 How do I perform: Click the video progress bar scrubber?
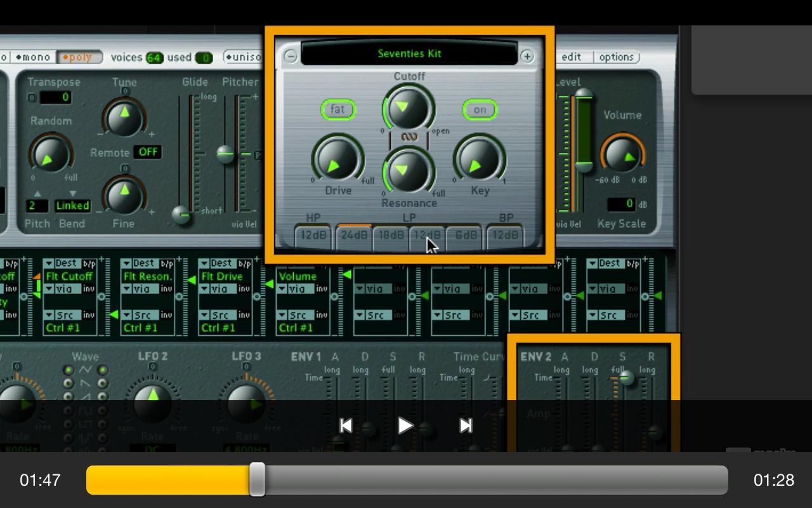(x=257, y=479)
